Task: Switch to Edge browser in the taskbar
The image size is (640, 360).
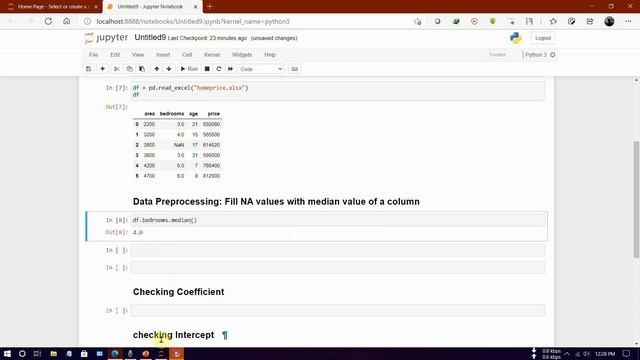Action: coord(115,353)
